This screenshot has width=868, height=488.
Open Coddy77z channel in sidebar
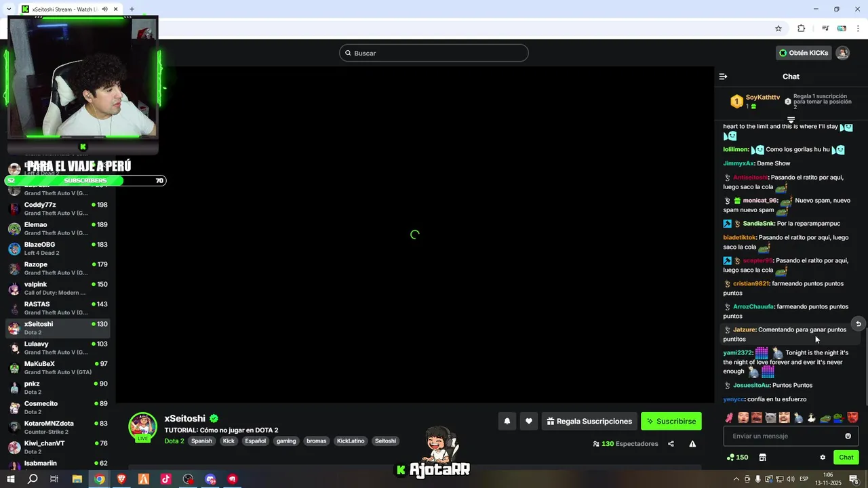58,209
